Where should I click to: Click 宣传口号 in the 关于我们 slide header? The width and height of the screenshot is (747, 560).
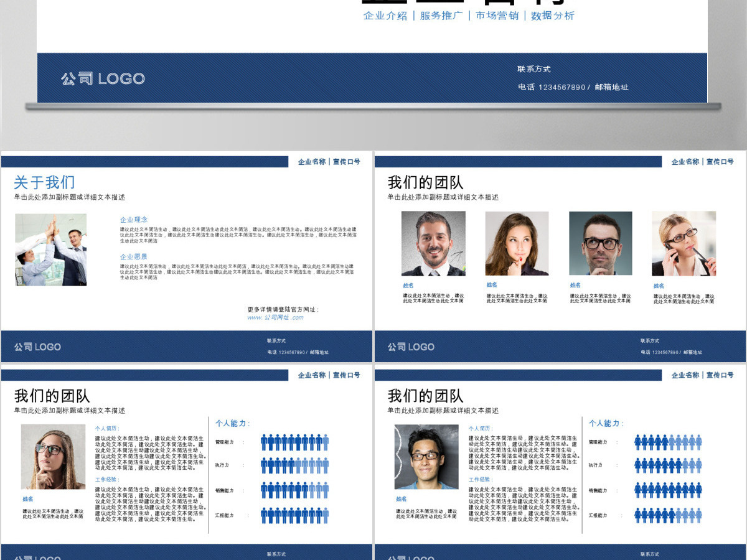346,162
